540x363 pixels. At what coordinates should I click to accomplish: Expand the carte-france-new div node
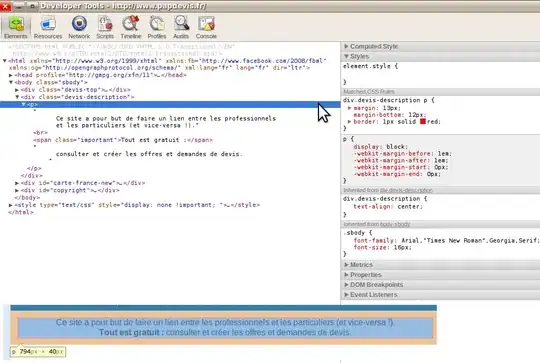pos(17,183)
